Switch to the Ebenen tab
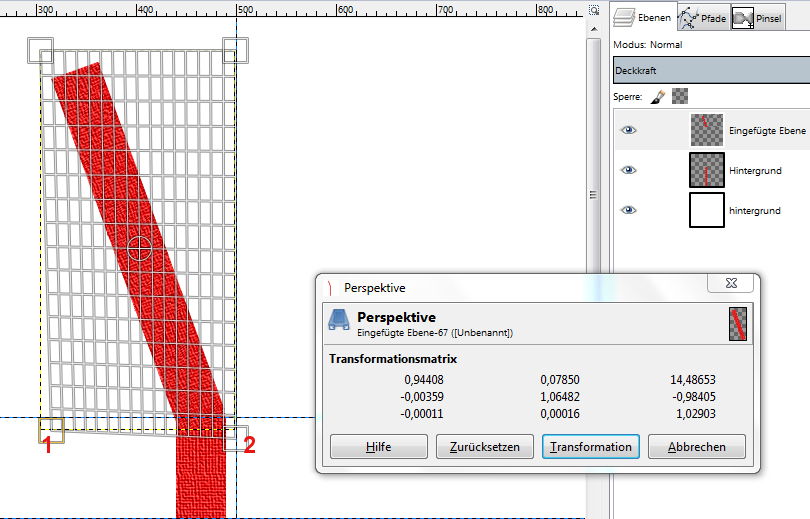810x519 pixels. (x=643, y=18)
